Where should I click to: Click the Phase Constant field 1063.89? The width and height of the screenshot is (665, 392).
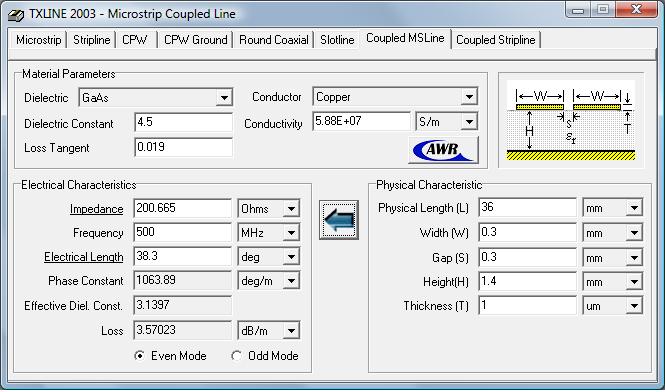[x=182, y=280]
